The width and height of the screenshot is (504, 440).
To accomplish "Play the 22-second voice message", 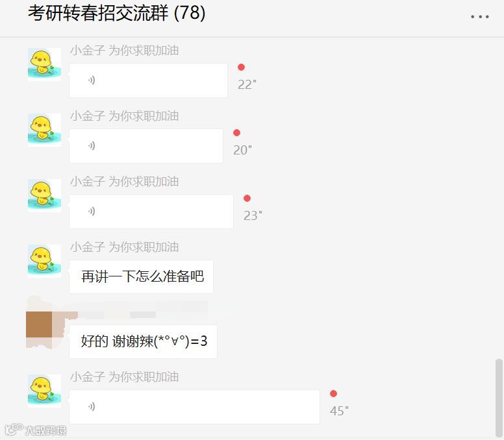I will pyautogui.click(x=148, y=80).
